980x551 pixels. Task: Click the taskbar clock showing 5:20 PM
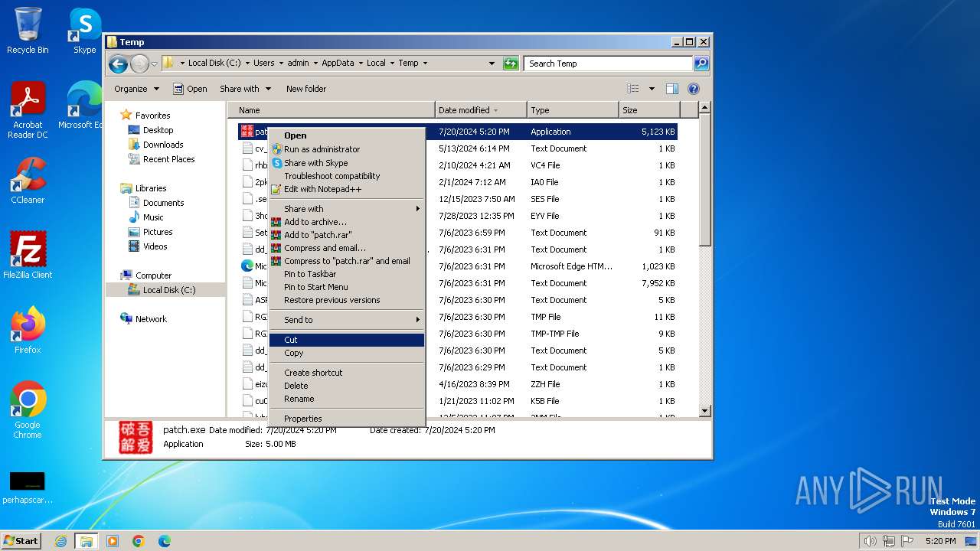tap(940, 541)
